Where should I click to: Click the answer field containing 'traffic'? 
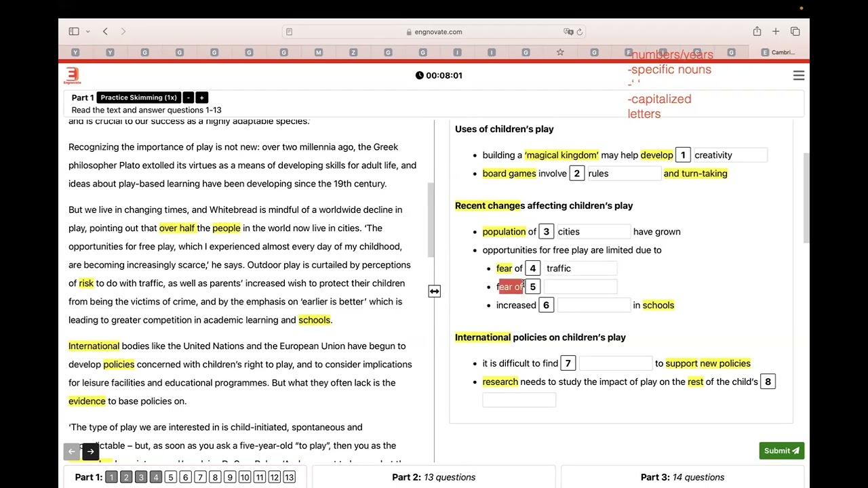(x=580, y=268)
